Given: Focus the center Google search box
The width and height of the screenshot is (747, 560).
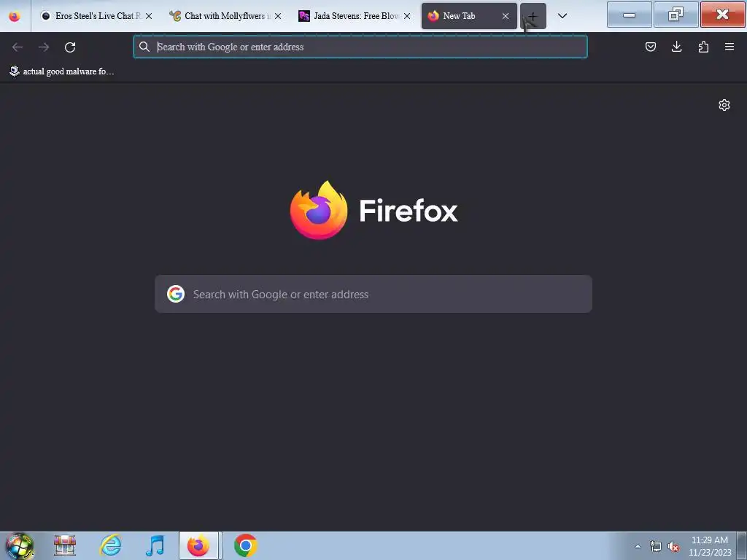Looking at the screenshot, I should [373, 294].
